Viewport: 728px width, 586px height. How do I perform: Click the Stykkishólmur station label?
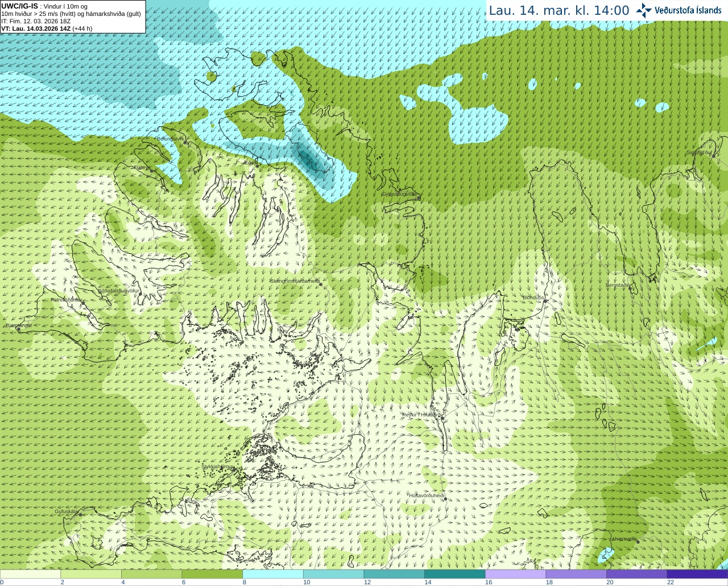(x=218, y=467)
